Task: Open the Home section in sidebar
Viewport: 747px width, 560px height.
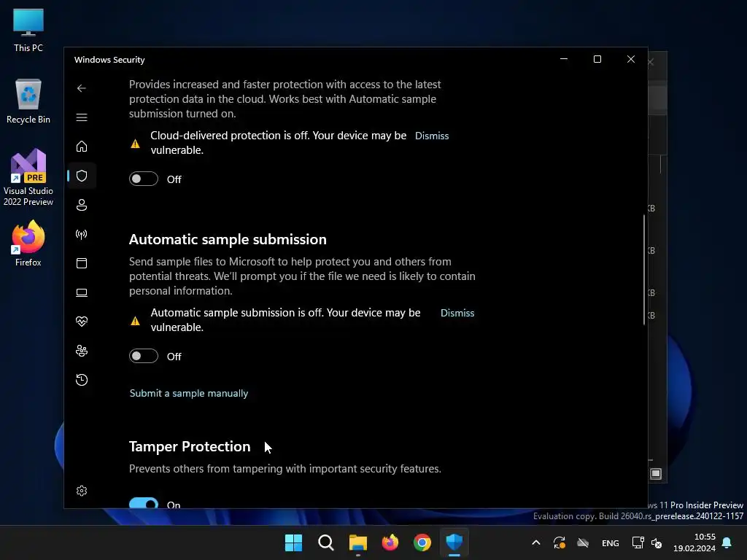Action: [82, 146]
